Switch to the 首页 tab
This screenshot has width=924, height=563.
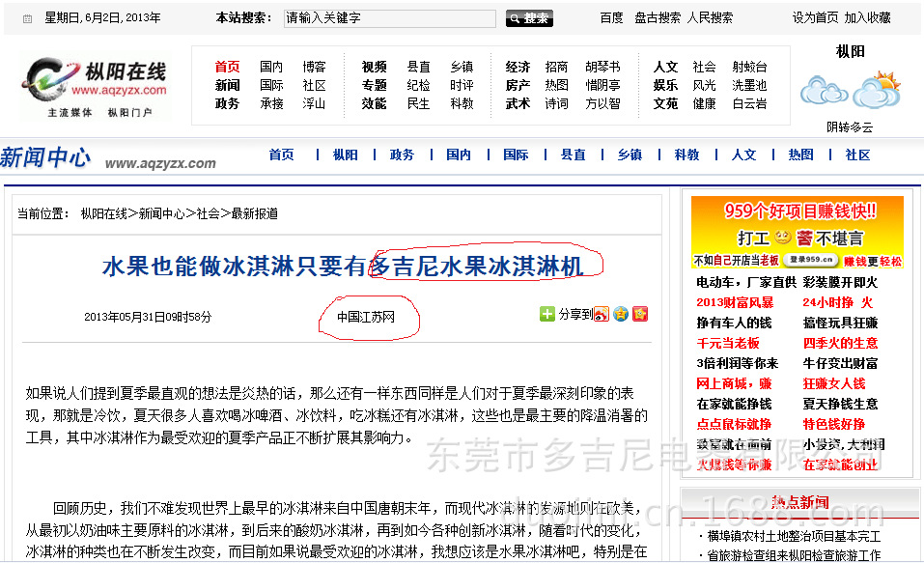coord(281,154)
